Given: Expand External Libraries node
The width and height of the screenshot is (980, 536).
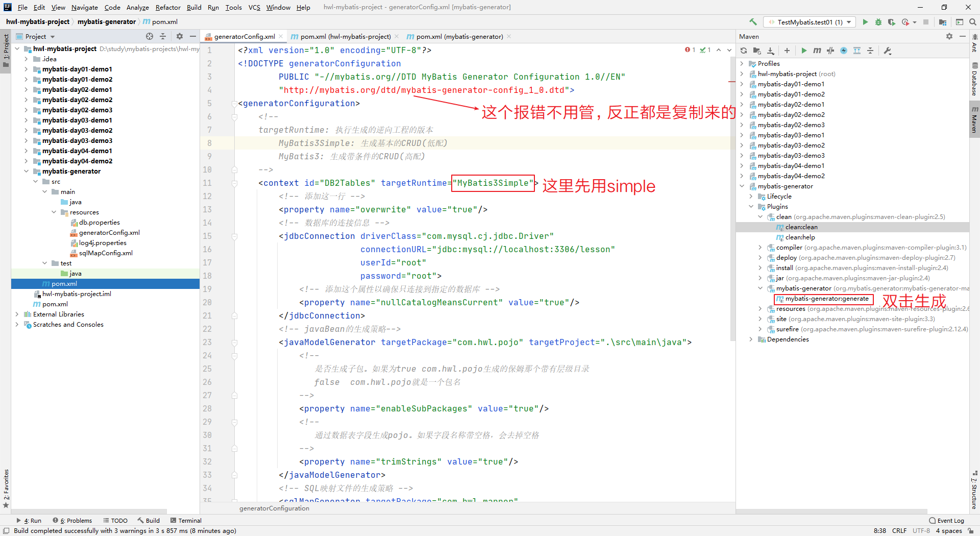Looking at the screenshot, I should click(17, 314).
